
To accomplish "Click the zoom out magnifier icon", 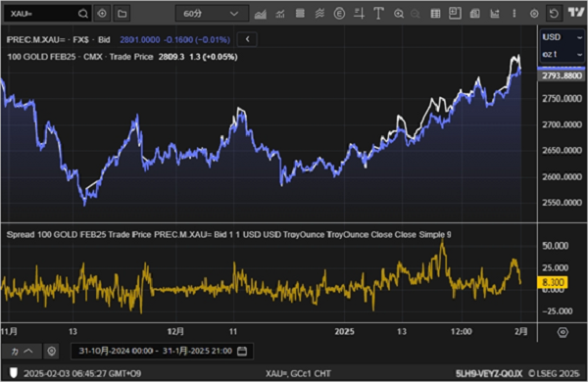I will [416, 15].
